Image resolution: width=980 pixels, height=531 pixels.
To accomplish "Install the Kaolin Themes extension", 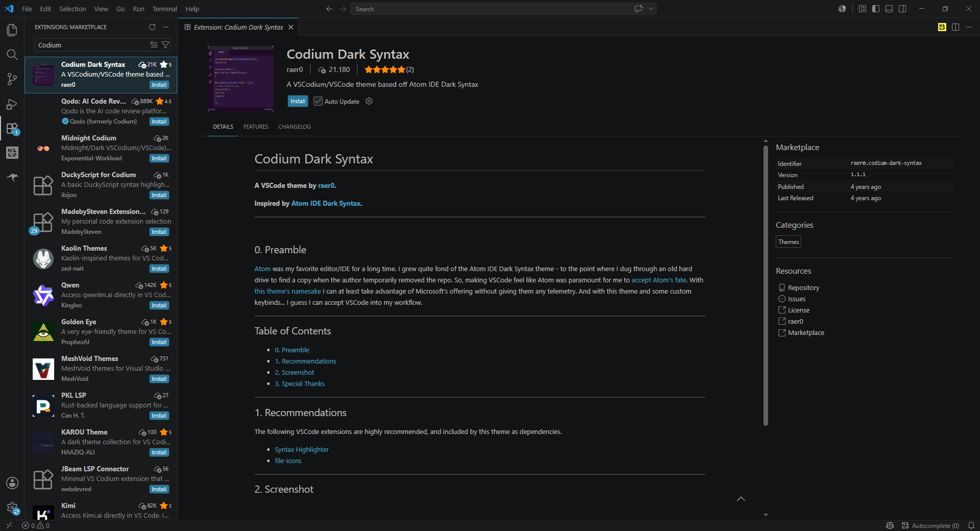I will (x=159, y=269).
